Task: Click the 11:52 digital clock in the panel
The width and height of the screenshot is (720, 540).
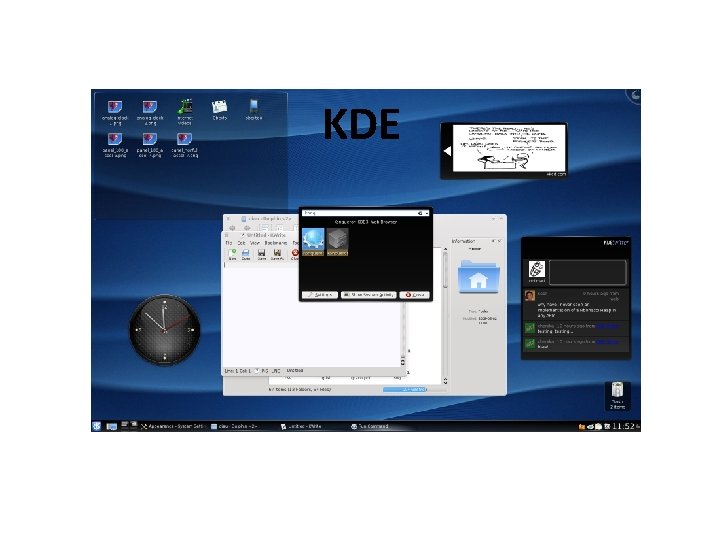Action: click(x=623, y=427)
